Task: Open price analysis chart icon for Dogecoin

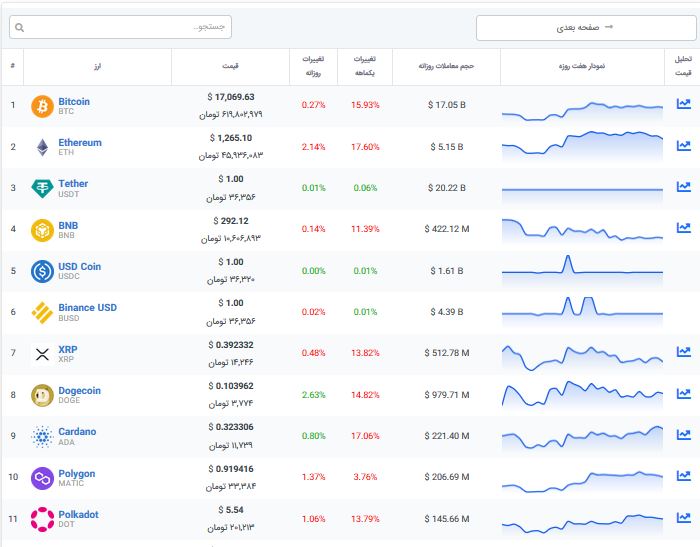Action: [x=683, y=393]
